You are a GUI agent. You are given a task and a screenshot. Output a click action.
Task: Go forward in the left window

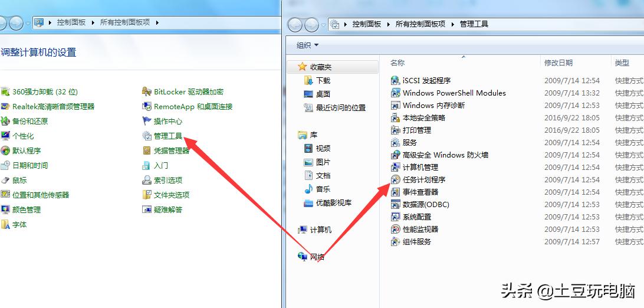(x=16, y=23)
